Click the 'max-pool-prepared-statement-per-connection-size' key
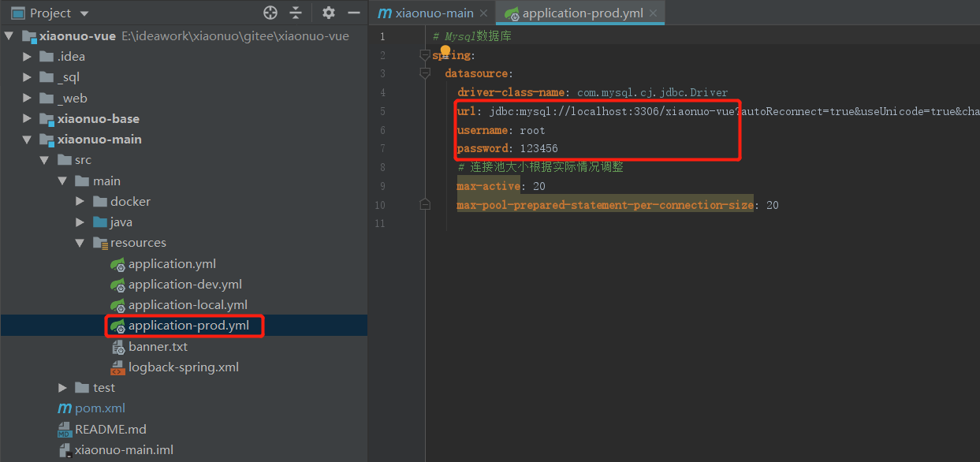The width and height of the screenshot is (980, 462). coord(605,205)
